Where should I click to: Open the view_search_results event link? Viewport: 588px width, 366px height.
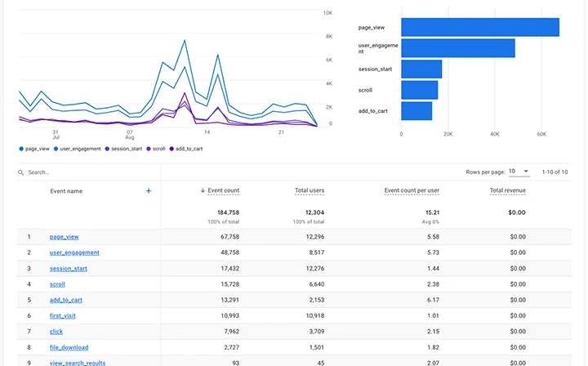coord(78,363)
